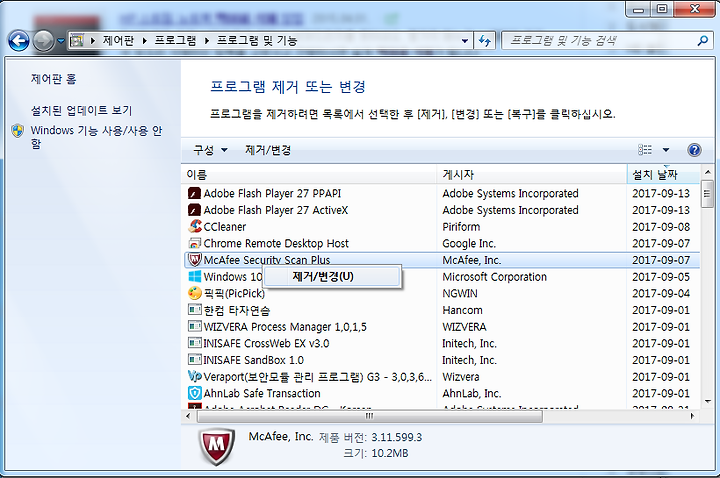This screenshot has height=478, width=720.
Task: Click the CCleaner program icon
Action: 195,226
